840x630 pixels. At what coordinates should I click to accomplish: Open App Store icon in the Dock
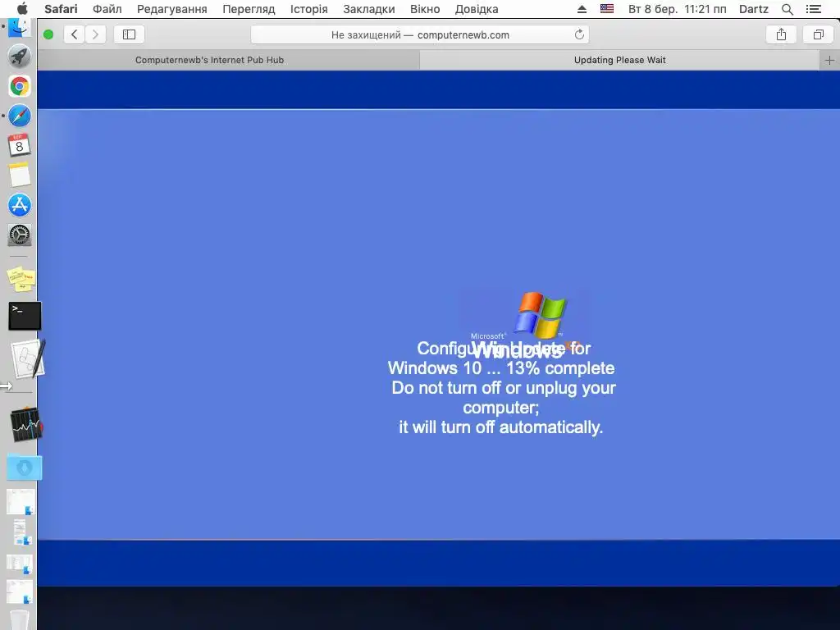tap(20, 204)
